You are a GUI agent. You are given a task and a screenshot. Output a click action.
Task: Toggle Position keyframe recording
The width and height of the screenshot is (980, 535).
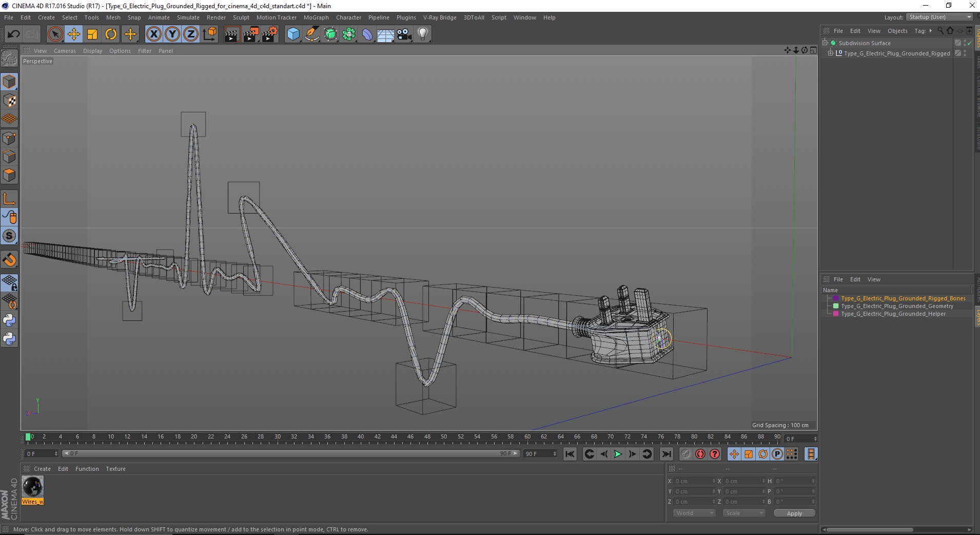(x=734, y=454)
